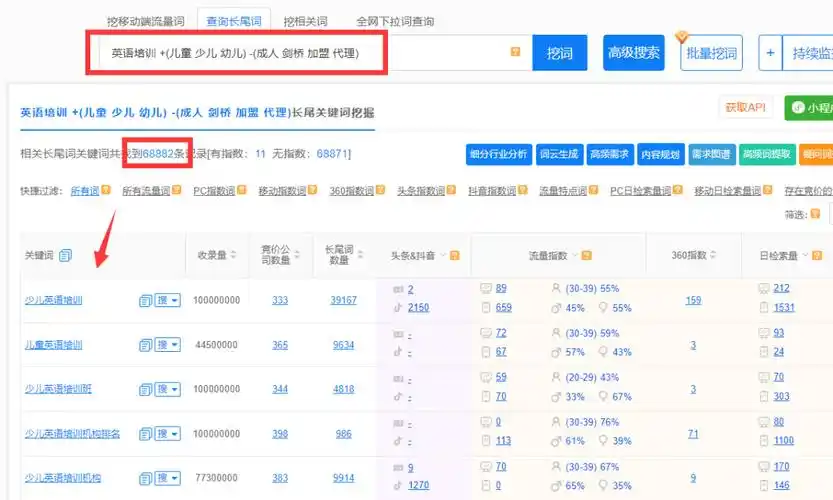Open 搜 dropdown for 少儿英语培训机构排名
833x500 pixels.
point(168,434)
